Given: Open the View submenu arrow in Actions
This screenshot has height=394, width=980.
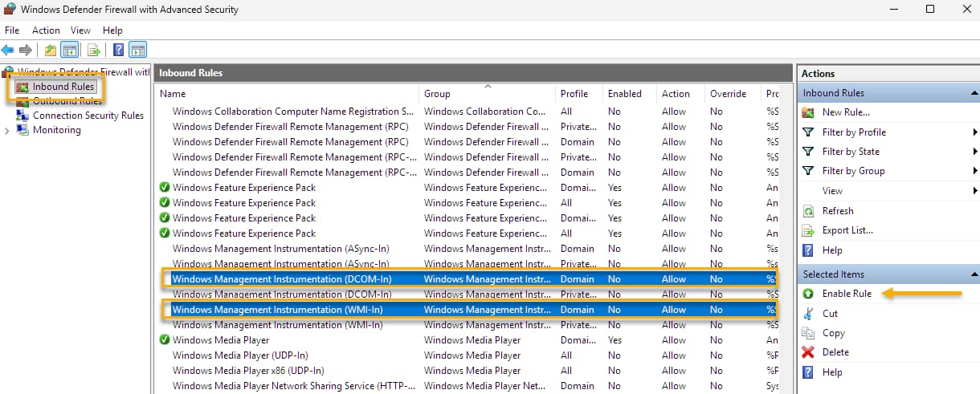Looking at the screenshot, I should [975, 191].
